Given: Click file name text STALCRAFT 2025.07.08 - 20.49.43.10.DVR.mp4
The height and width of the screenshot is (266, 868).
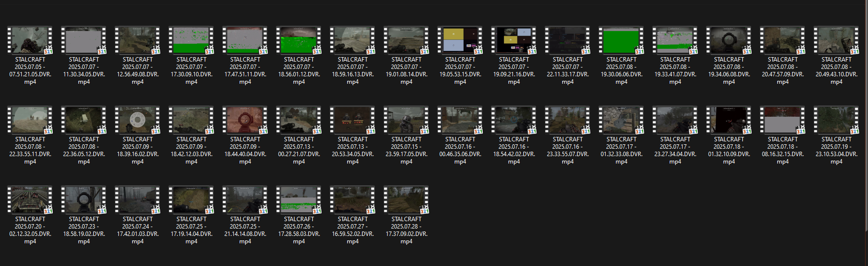Looking at the screenshot, I should click(836, 70).
